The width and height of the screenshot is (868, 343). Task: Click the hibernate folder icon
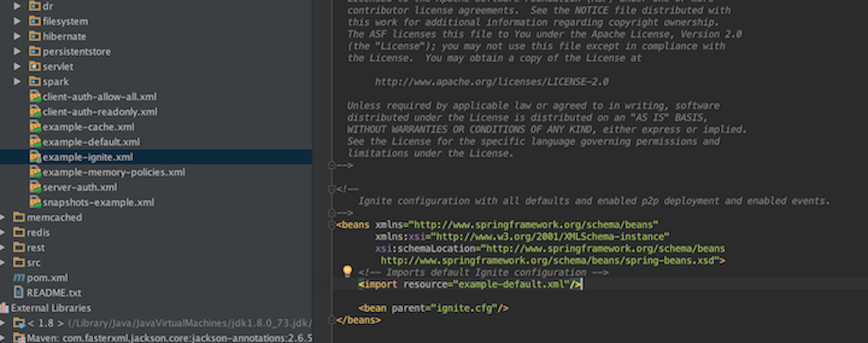coord(34,36)
